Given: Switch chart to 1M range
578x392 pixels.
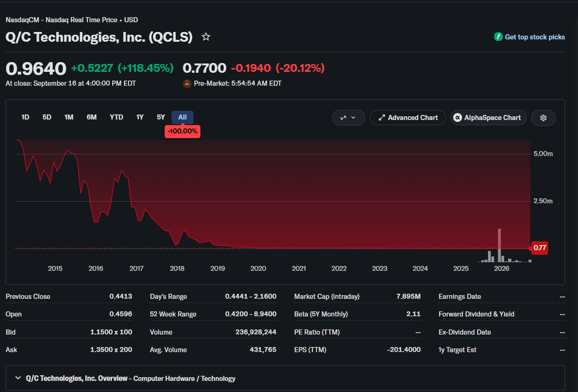Looking at the screenshot, I should point(69,117).
